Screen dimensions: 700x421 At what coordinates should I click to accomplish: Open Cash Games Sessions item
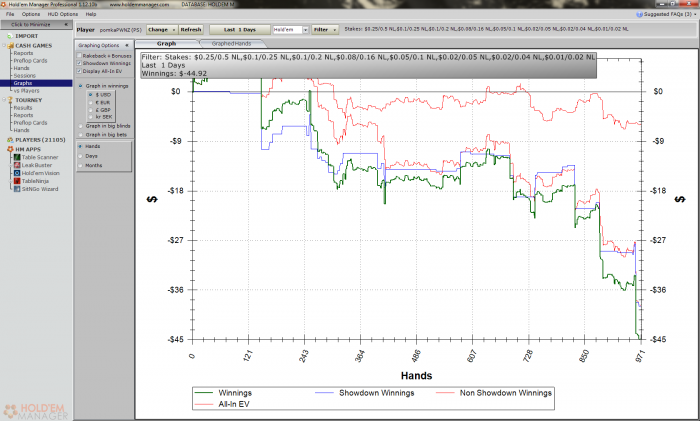[x=25, y=76]
